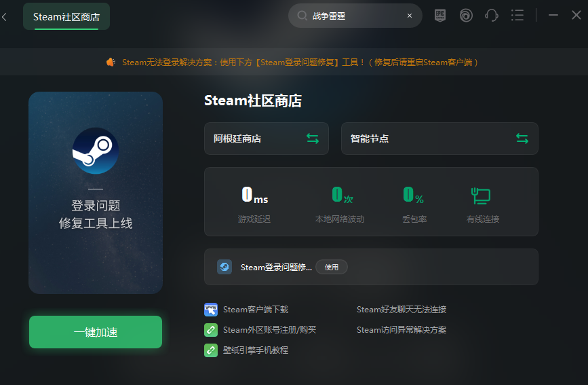Select the Steam社区商店 tab

click(x=66, y=16)
